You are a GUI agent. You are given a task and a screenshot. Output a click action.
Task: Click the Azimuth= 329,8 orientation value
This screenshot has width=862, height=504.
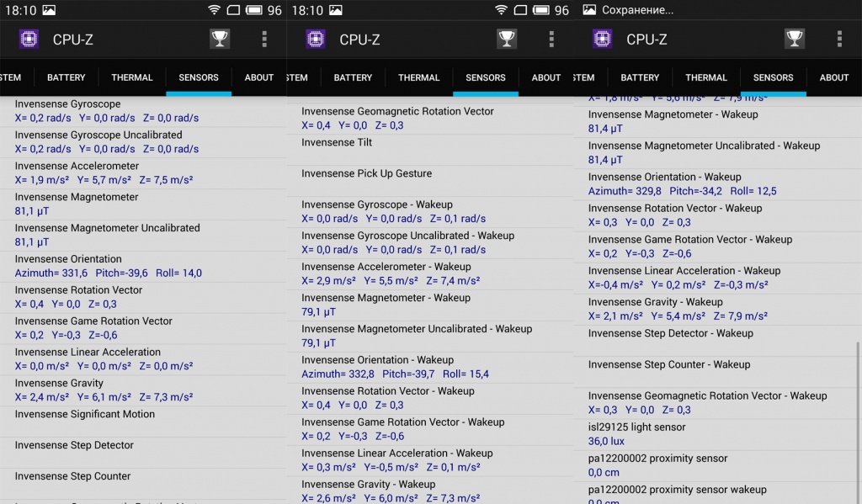click(x=625, y=191)
